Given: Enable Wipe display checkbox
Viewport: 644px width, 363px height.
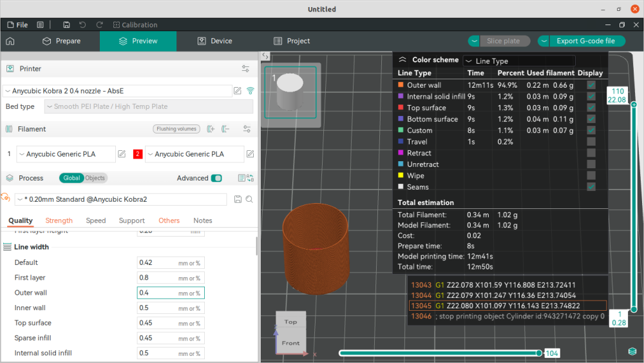Looking at the screenshot, I should 591,175.
